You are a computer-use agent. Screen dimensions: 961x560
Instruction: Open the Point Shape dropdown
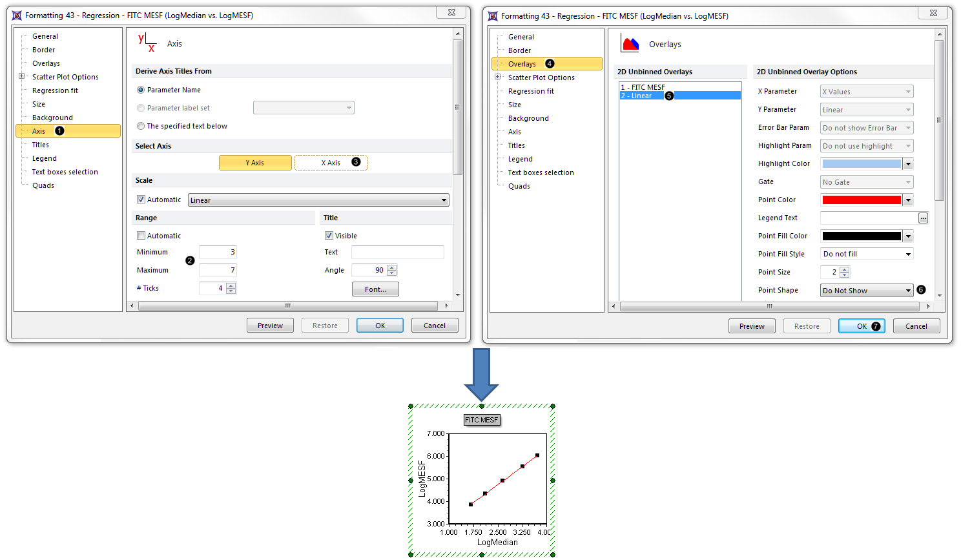[867, 291]
